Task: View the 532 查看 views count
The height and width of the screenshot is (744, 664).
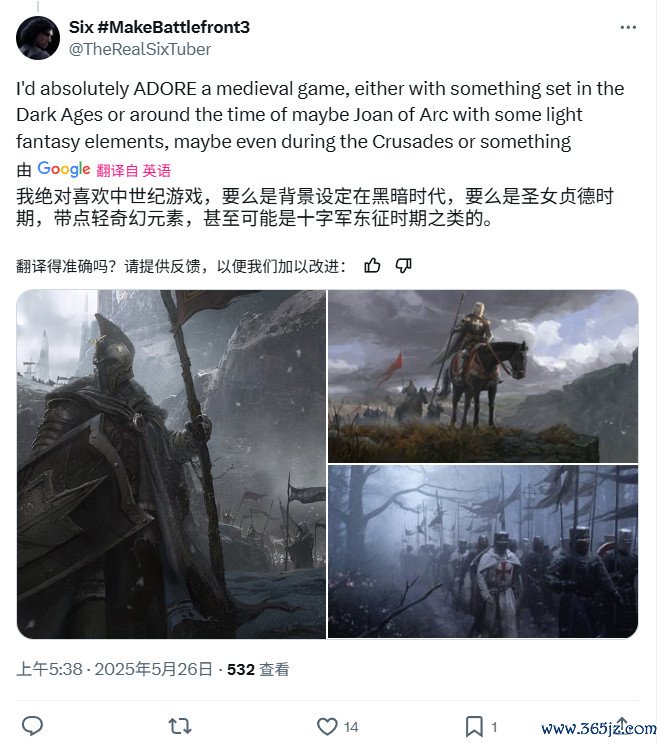Action: click(x=258, y=669)
